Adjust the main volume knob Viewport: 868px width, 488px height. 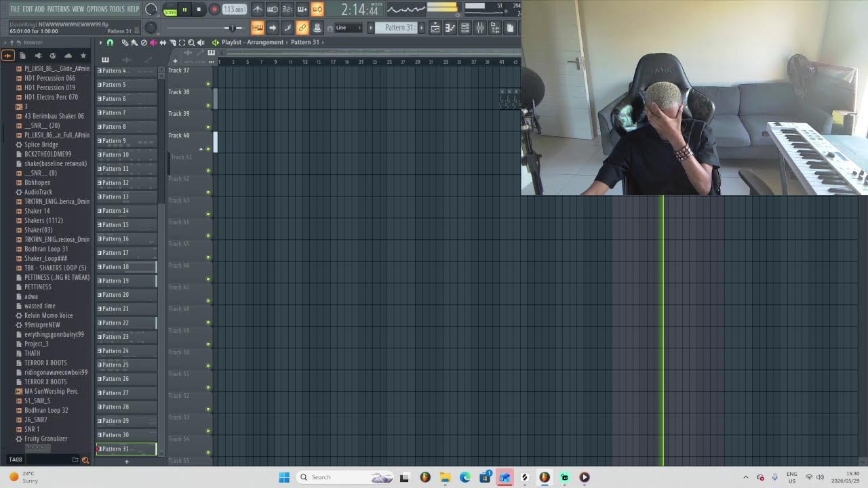coord(151,9)
